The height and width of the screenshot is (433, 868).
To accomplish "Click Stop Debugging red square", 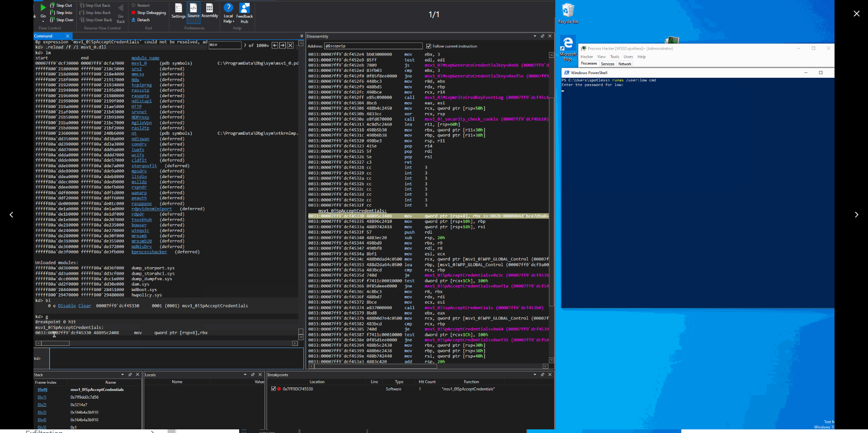I will pyautogui.click(x=134, y=13).
